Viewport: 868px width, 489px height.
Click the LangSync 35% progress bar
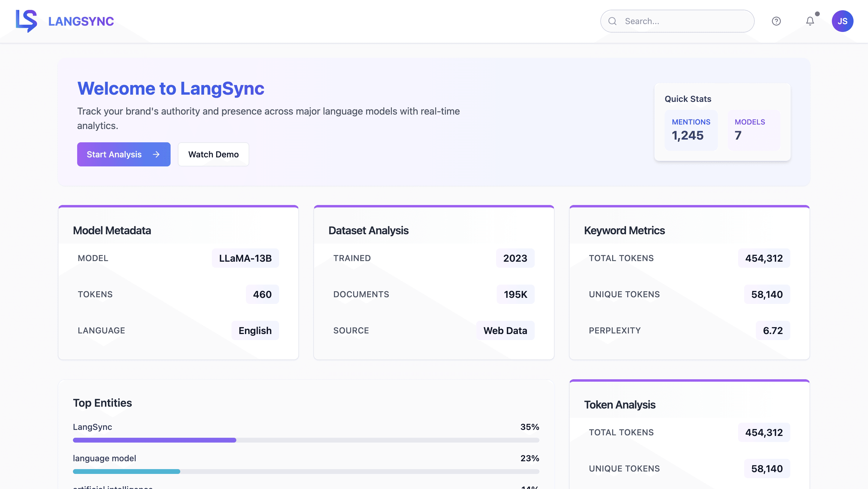[x=306, y=440]
